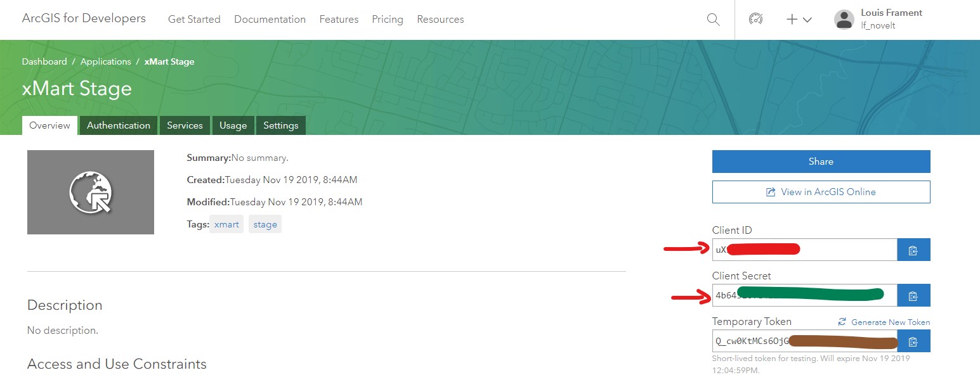Switch to the Overview tab
Viewport: 980px width, 382px height.
pos(49,125)
